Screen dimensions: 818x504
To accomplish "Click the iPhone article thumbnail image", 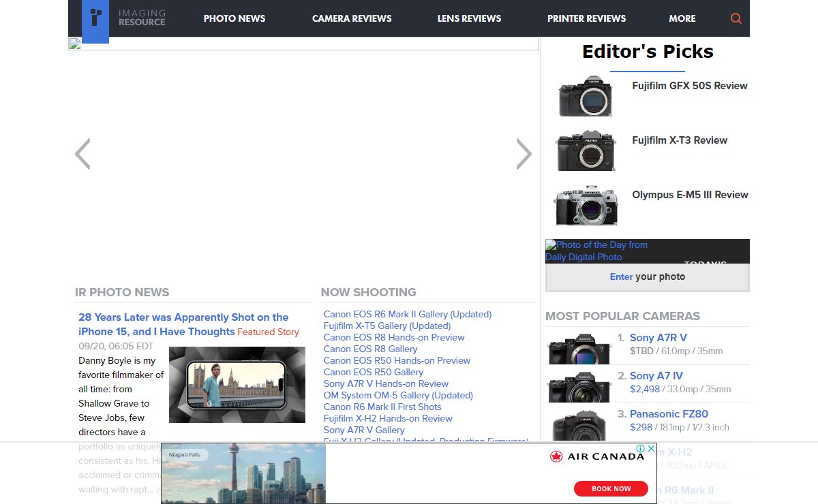I will click(237, 384).
